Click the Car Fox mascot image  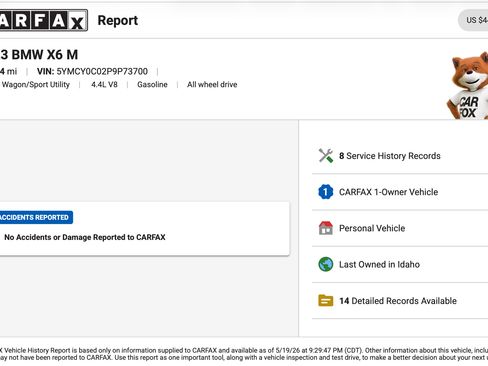click(x=468, y=86)
